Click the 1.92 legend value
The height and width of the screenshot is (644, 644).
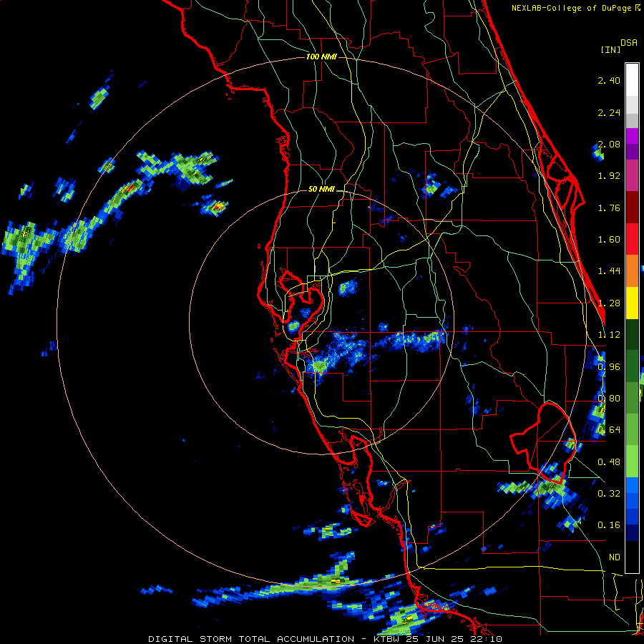(609, 176)
